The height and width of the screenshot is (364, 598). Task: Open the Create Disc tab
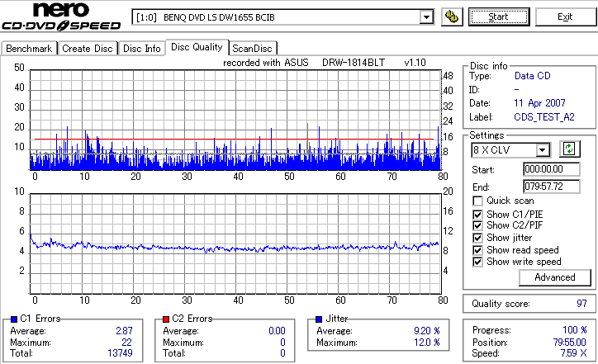pos(88,49)
